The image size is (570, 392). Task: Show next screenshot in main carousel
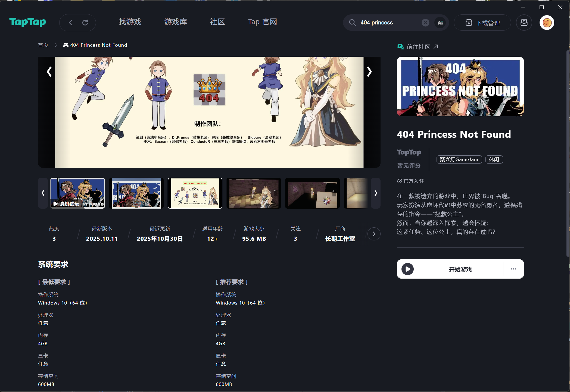(x=369, y=72)
